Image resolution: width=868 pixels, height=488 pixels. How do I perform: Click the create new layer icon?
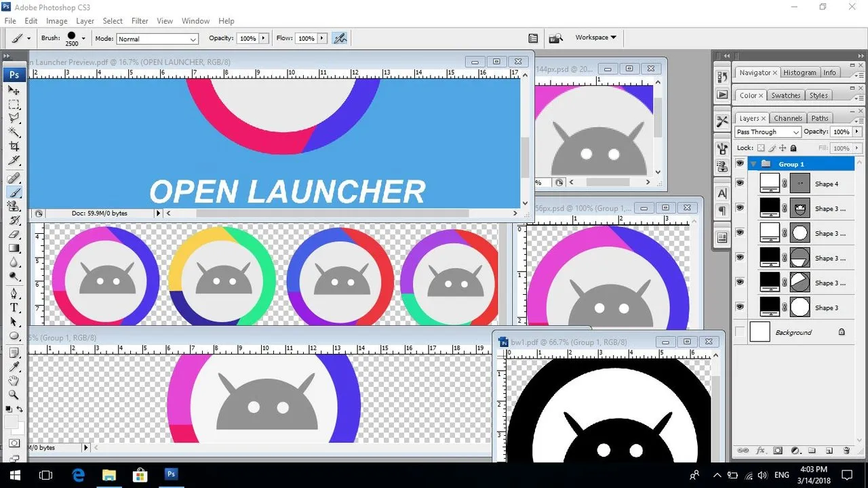(x=829, y=451)
